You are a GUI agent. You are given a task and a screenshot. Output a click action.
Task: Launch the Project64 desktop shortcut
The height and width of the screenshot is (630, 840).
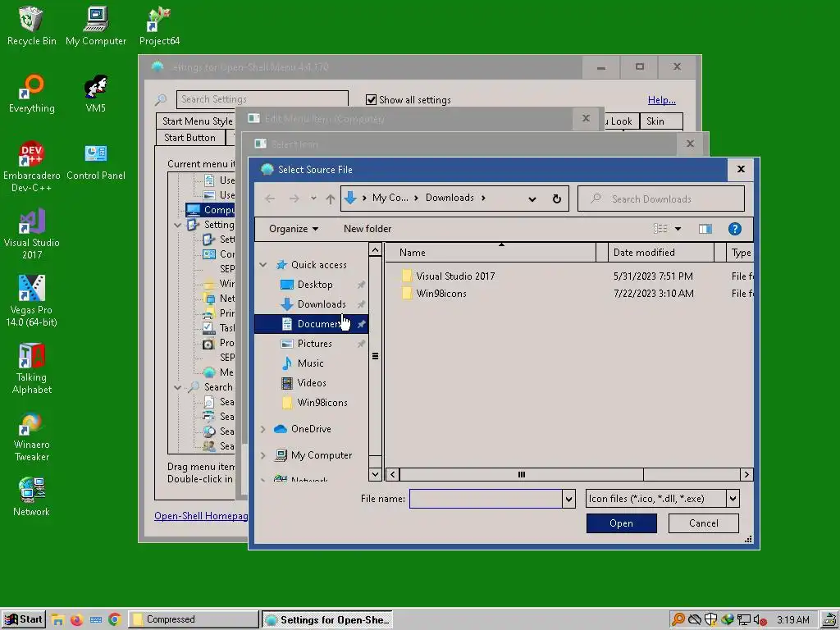(159, 25)
